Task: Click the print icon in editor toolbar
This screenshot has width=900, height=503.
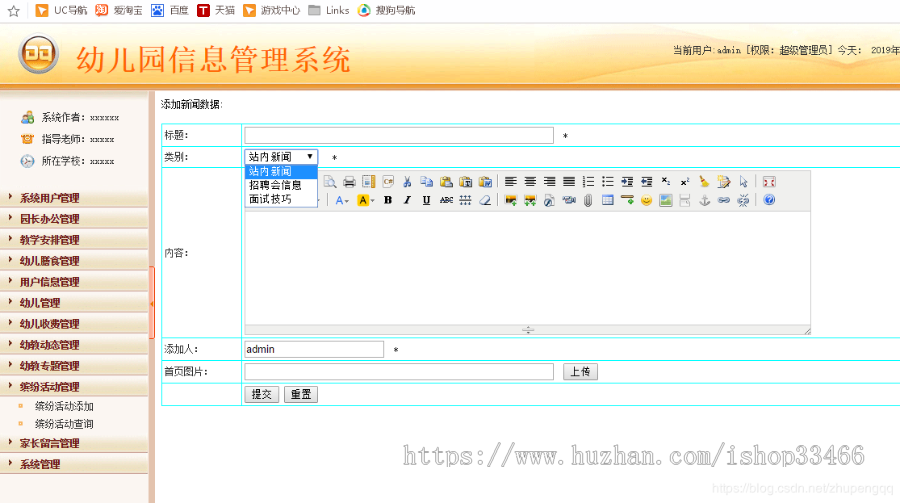Action: [349, 182]
